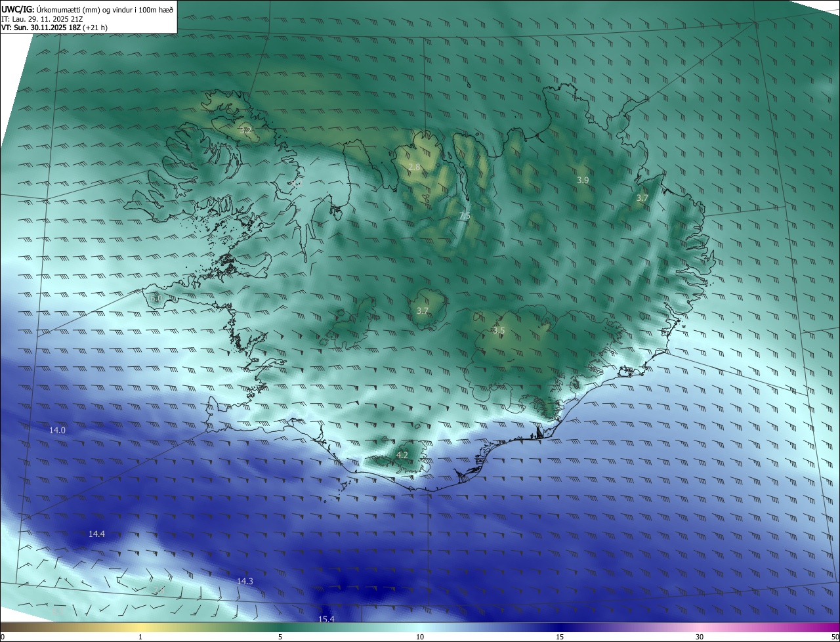Viewport: 840px width, 642px height.
Task: Click the '50' tick at the legend end
Action: pyautogui.click(x=835, y=637)
